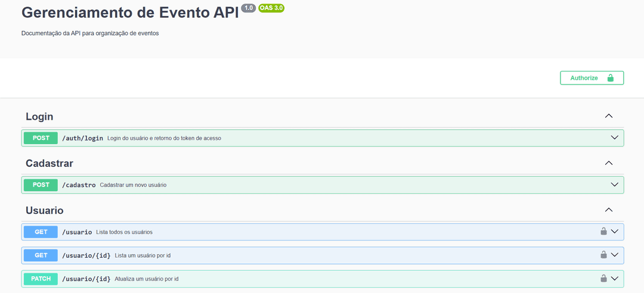Viewport: 644px width, 293px height.
Task: Click lock icon on GET /usuario row
Action: click(603, 231)
